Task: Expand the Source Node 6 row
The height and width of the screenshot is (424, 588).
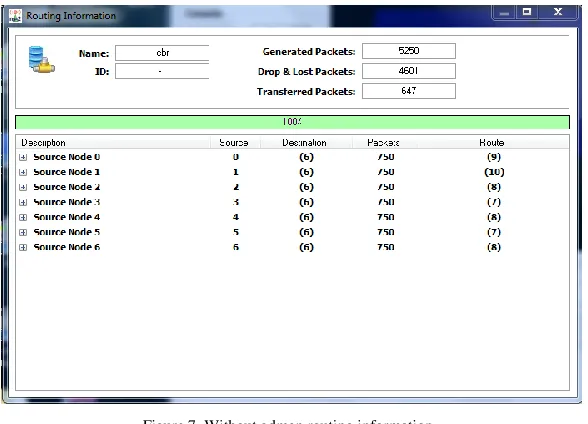Action: click(23, 247)
